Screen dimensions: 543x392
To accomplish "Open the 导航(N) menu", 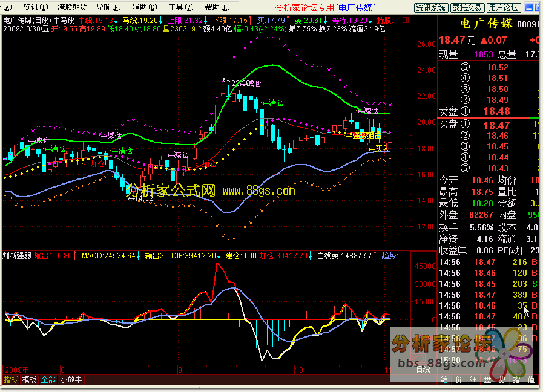I will click(108, 7).
